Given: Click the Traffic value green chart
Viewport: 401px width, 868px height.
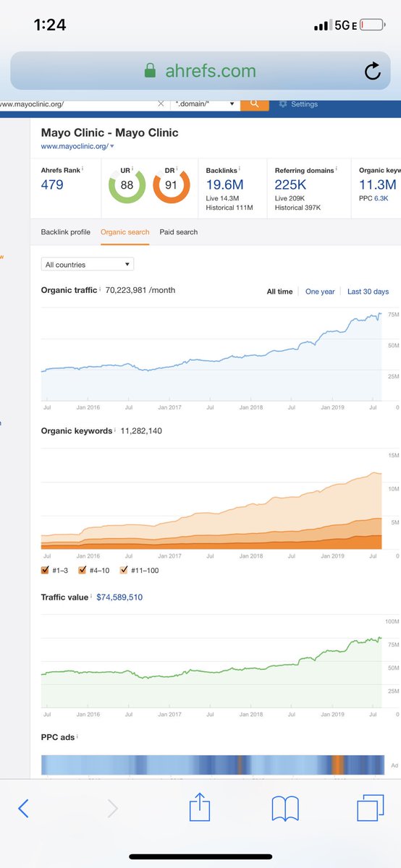Looking at the screenshot, I should pyautogui.click(x=211, y=660).
